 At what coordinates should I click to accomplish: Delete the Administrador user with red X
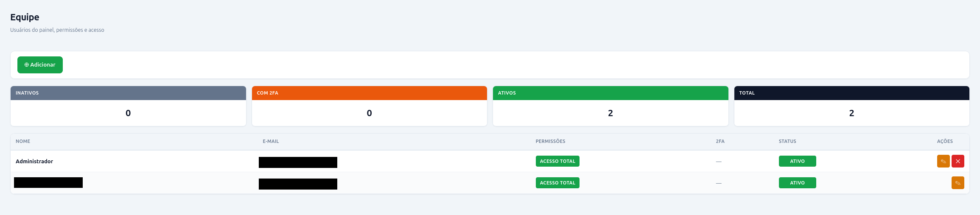tap(958, 161)
